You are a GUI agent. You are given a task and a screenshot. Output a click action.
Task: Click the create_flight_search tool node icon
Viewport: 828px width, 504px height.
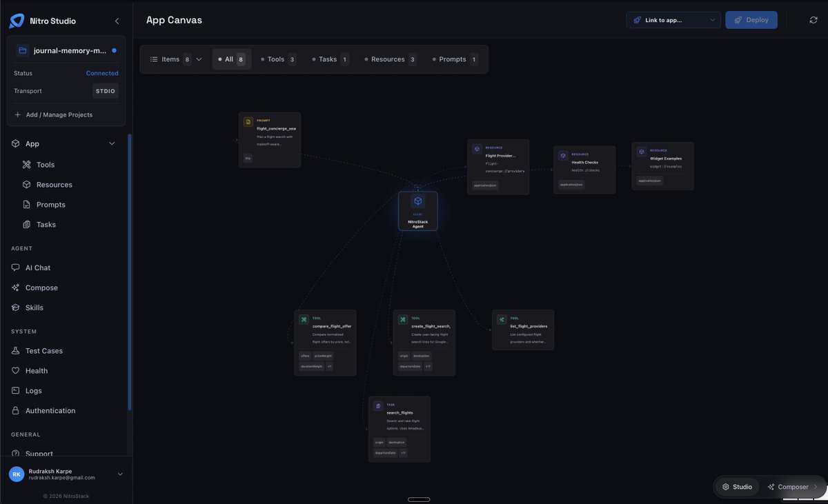403,320
